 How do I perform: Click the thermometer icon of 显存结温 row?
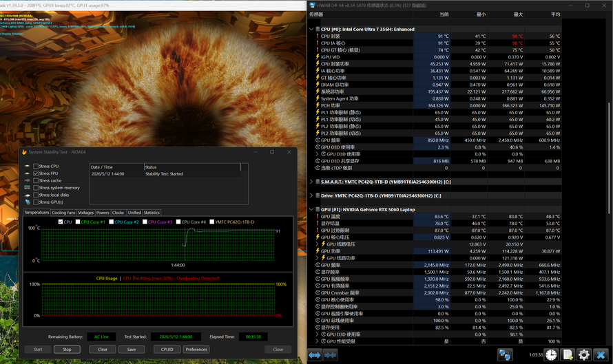point(318,224)
